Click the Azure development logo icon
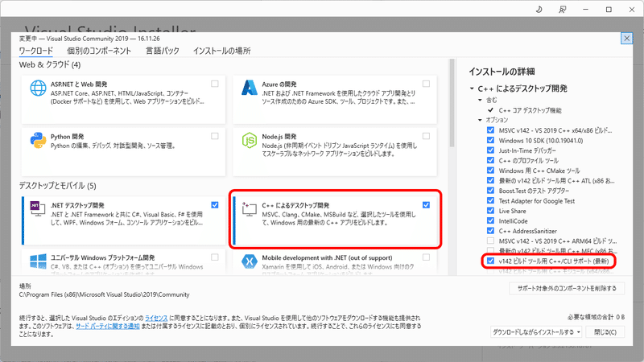The width and height of the screenshot is (644, 362). click(x=250, y=88)
